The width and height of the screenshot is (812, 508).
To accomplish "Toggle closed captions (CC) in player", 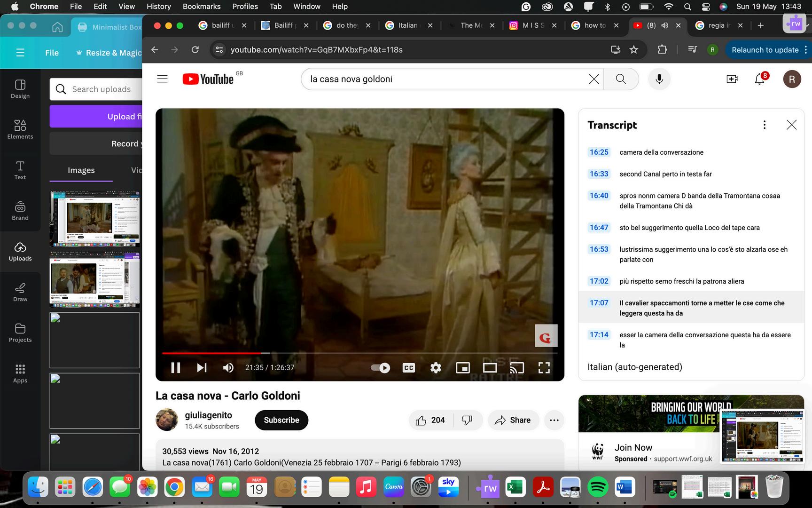I will point(409,368).
